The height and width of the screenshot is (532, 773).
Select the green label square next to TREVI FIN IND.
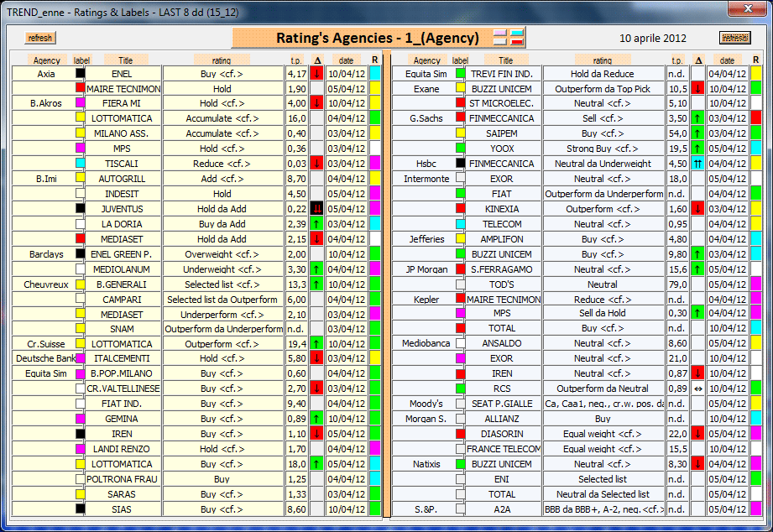(x=461, y=73)
